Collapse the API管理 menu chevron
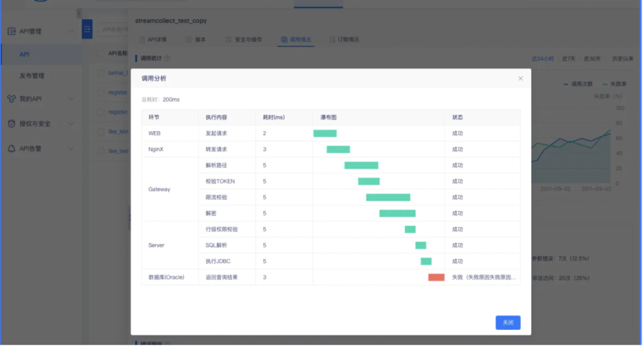644x346 pixels. tap(71, 32)
